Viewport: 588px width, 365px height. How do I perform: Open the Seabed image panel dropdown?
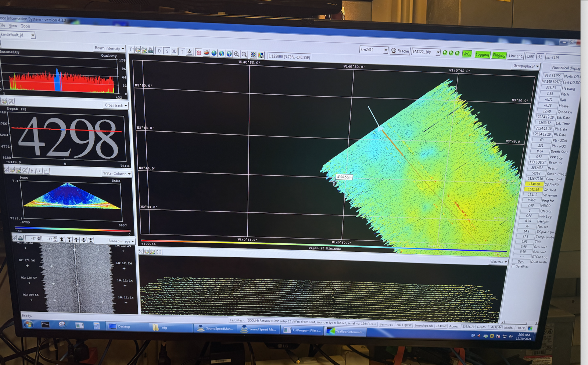(121, 241)
